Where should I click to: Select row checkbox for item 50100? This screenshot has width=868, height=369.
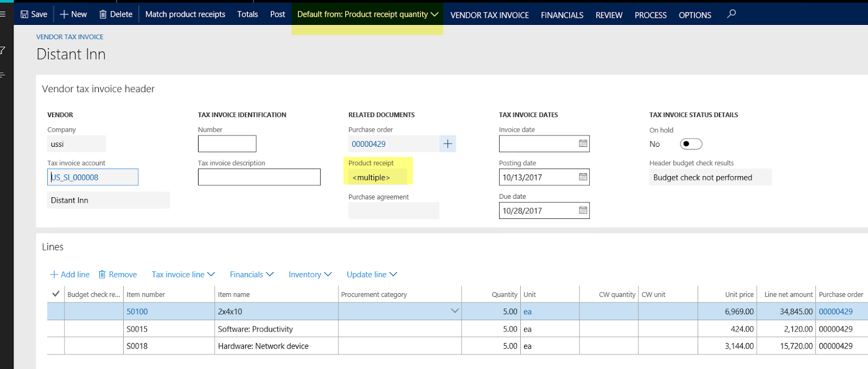coord(56,312)
